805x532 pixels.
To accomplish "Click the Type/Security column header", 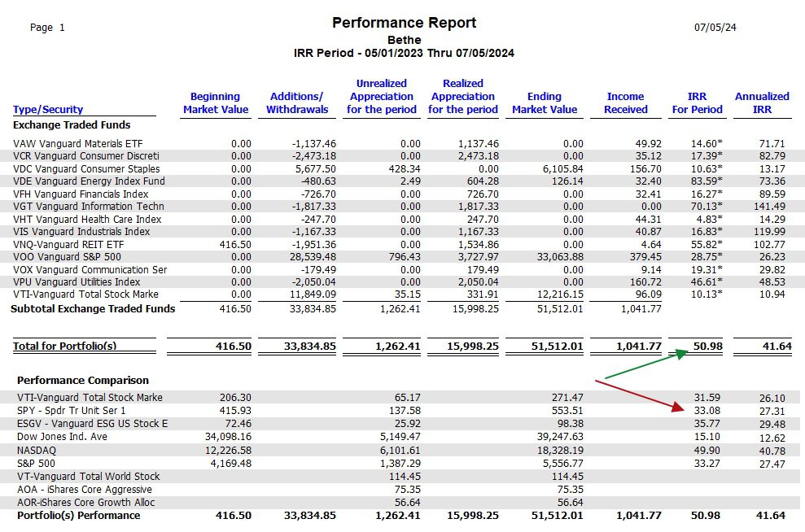I will pos(48,109).
